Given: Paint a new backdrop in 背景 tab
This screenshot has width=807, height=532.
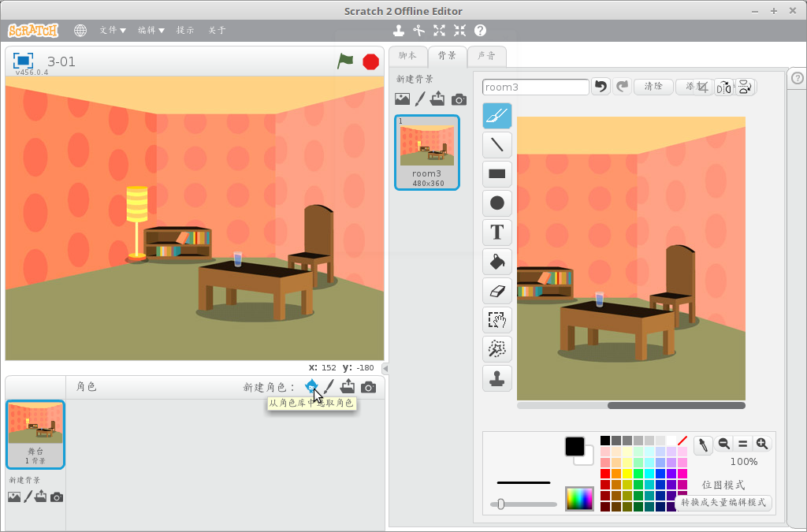Looking at the screenshot, I should pyautogui.click(x=420, y=99).
